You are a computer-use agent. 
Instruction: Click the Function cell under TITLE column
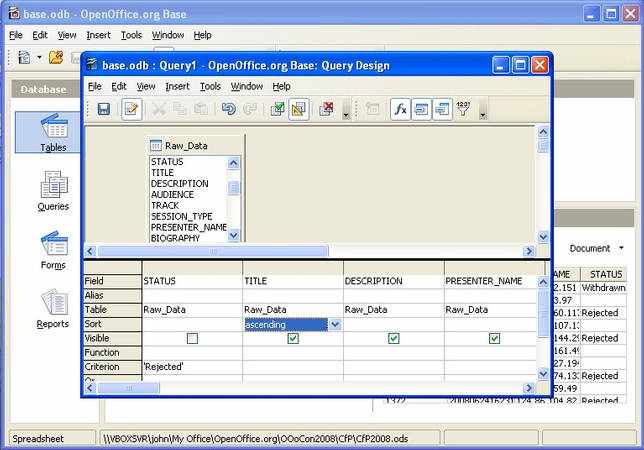(293, 353)
